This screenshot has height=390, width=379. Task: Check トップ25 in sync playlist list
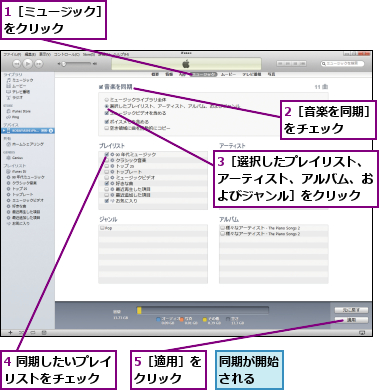pos(107,166)
